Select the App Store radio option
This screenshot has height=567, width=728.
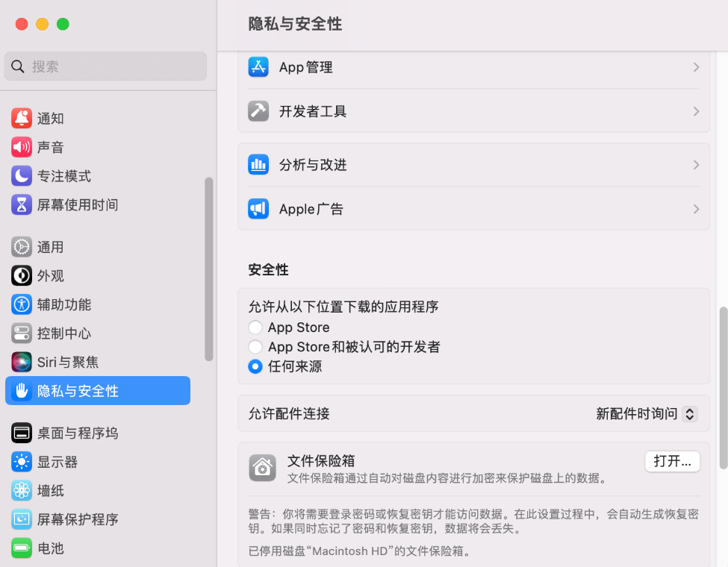click(255, 328)
